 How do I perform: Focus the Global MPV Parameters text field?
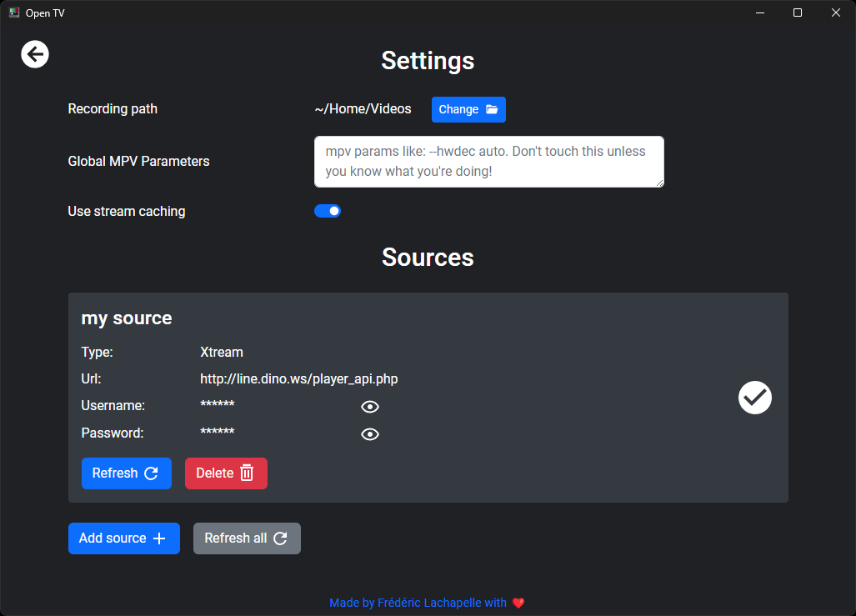(489, 161)
